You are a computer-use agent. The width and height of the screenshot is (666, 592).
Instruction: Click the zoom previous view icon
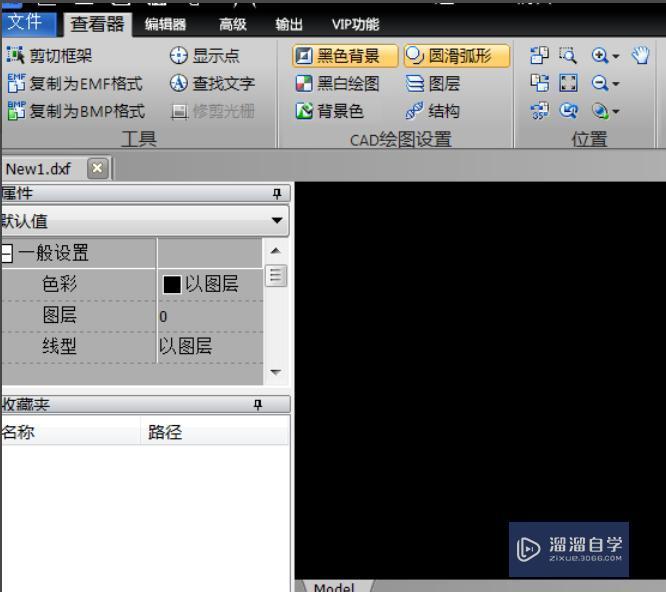(568, 111)
